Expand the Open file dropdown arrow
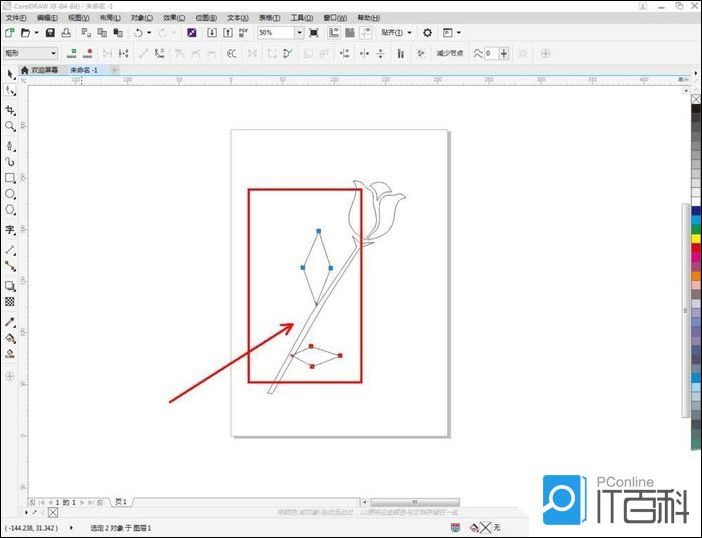This screenshot has height=538, width=702. pyautogui.click(x=36, y=33)
